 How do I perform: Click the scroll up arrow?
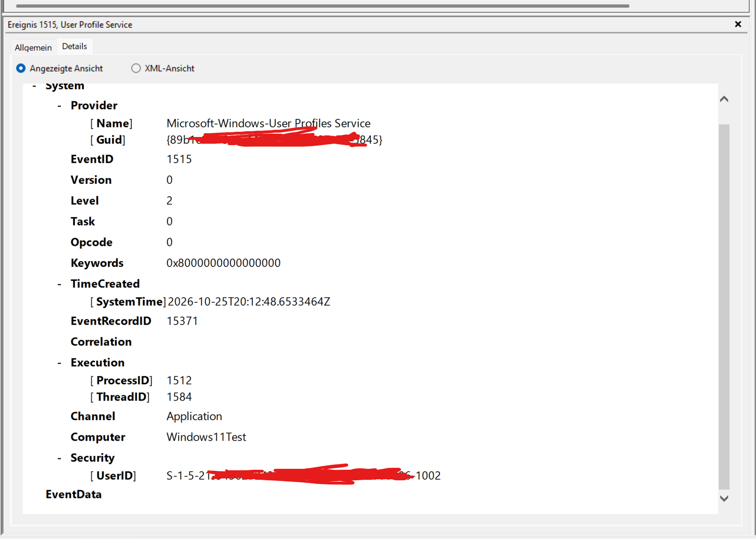724,99
